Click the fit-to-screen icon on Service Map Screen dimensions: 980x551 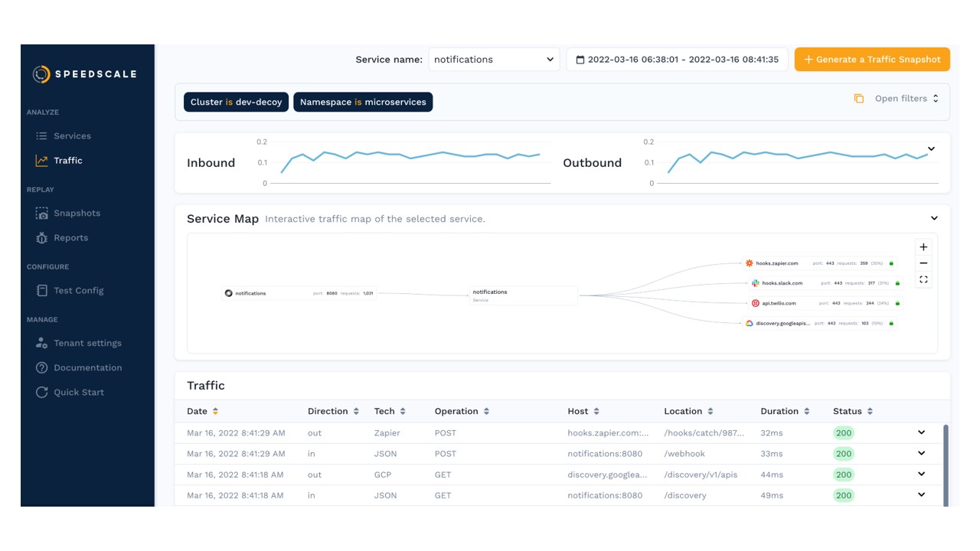click(923, 280)
